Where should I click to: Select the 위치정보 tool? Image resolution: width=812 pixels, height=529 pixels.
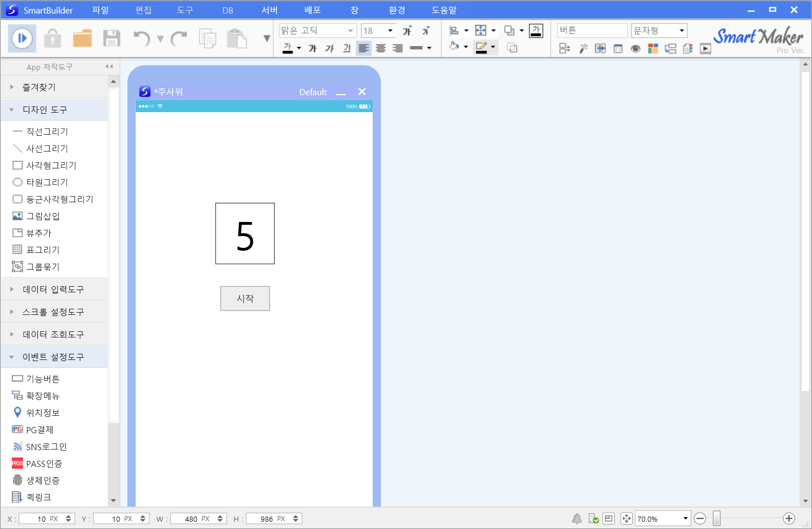[x=36, y=412]
